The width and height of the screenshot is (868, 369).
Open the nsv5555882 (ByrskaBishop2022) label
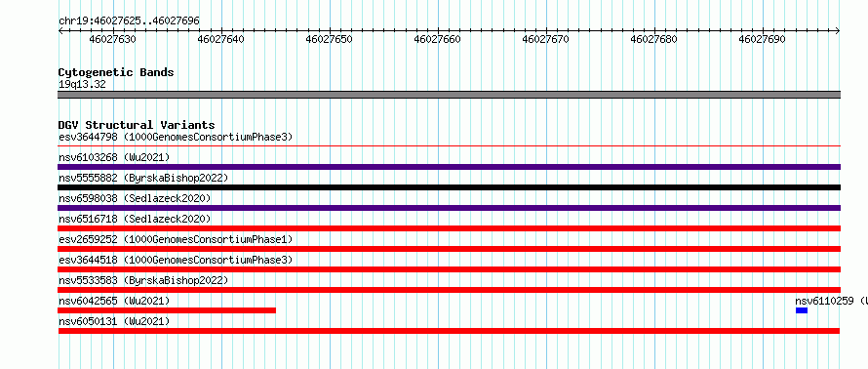point(143,178)
